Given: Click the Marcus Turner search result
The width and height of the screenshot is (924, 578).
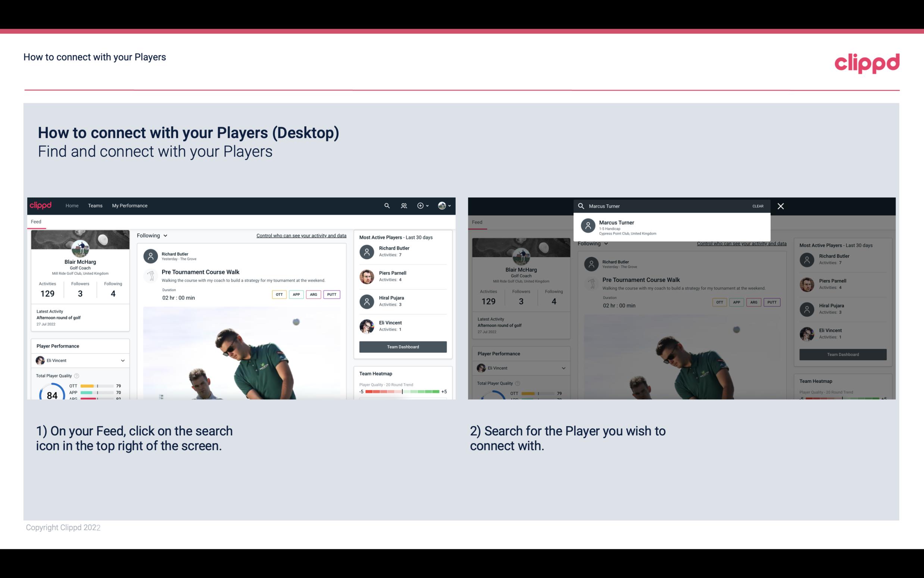Looking at the screenshot, I should pyautogui.click(x=671, y=227).
